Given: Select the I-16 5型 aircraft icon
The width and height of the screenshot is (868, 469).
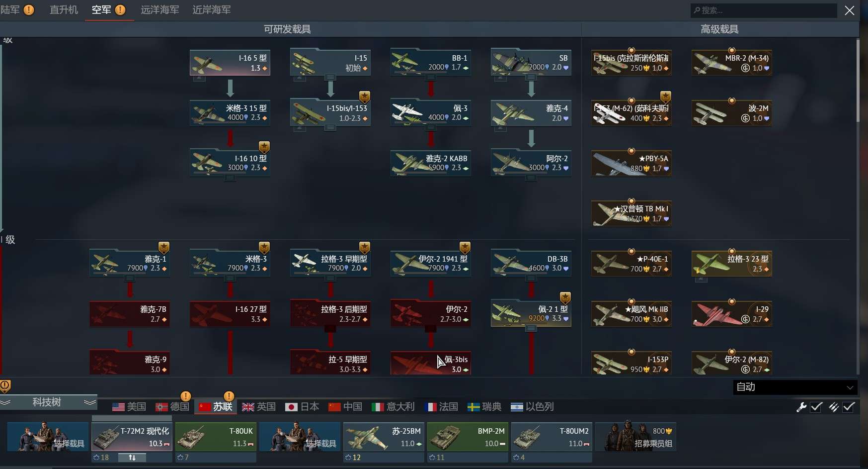Looking at the screenshot, I should click(230, 63).
